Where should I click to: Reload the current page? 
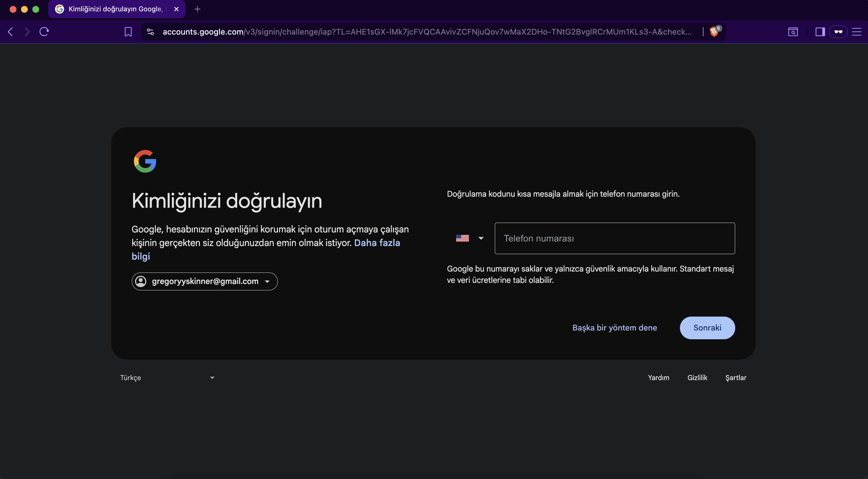tap(44, 32)
